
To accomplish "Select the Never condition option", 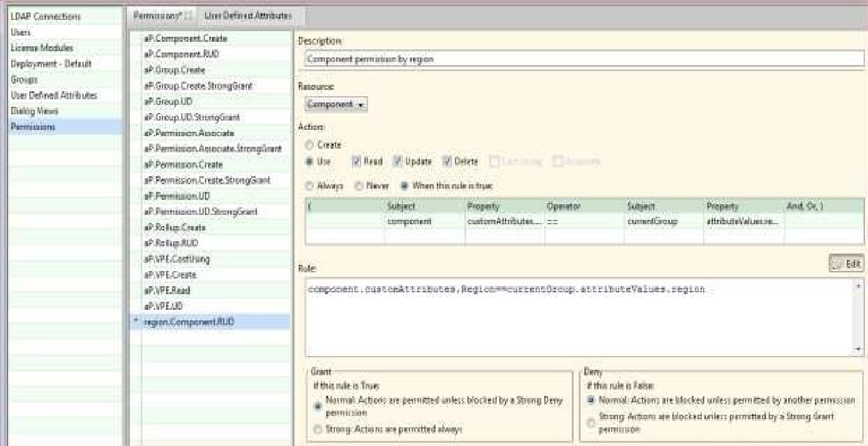I will [x=358, y=186].
